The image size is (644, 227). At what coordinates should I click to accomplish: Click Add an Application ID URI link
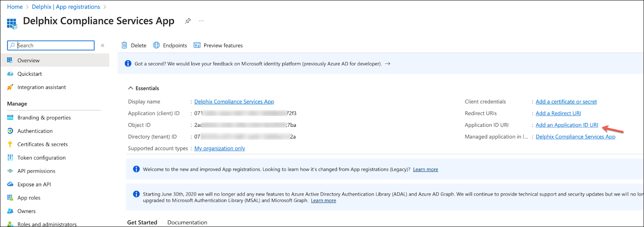[567, 125]
